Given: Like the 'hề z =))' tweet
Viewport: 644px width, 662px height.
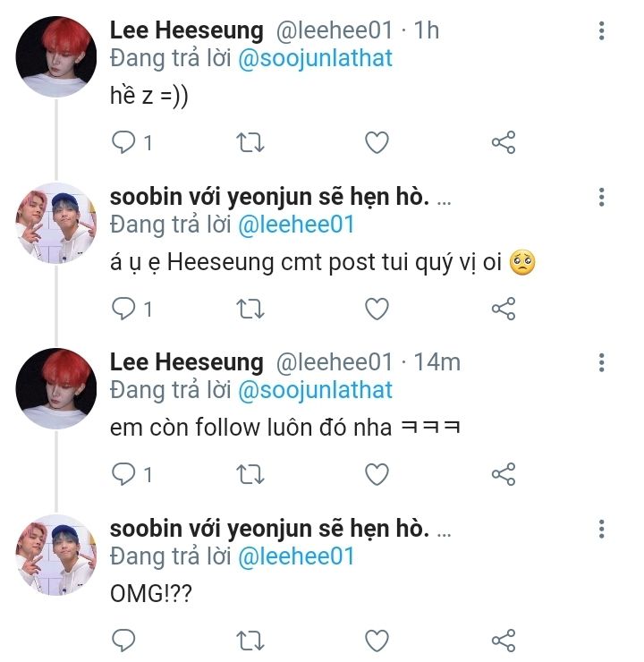Looking at the screenshot, I should tap(377, 142).
